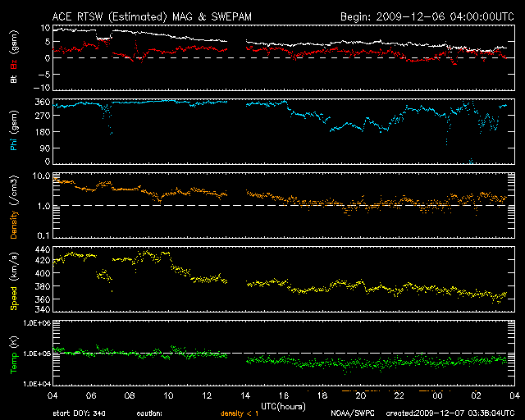The height and width of the screenshot is (420, 525).
Task: Click the 16 hour label on the time axis
Action: click(284, 396)
